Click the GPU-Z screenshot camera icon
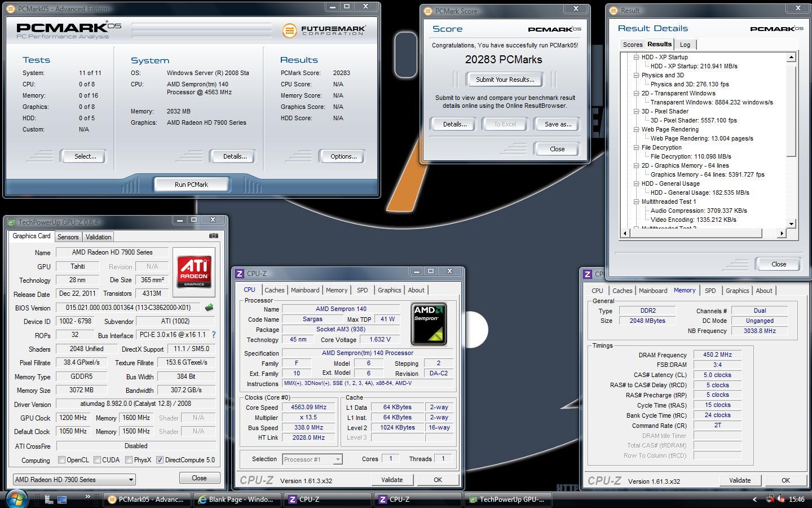The width and height of the screenshot is (812, 508). 214,236
